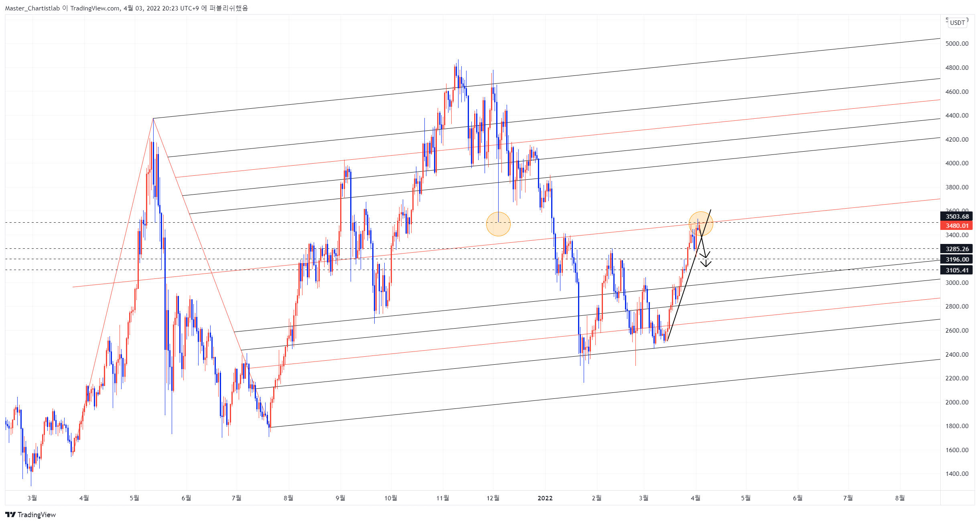
Task: Click the red 3480.01 current price label
Action: pyautogui.click(x=957, y=225)
